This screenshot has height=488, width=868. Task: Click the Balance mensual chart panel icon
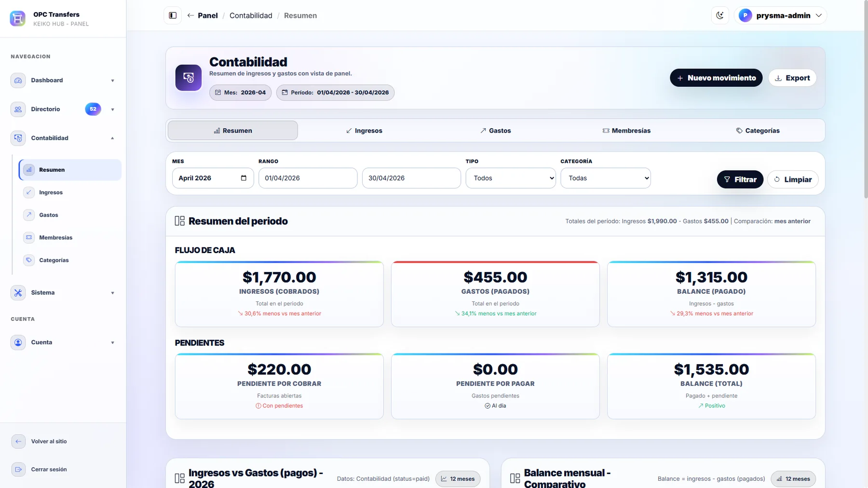pyautogui.click(x=515, y=478)
